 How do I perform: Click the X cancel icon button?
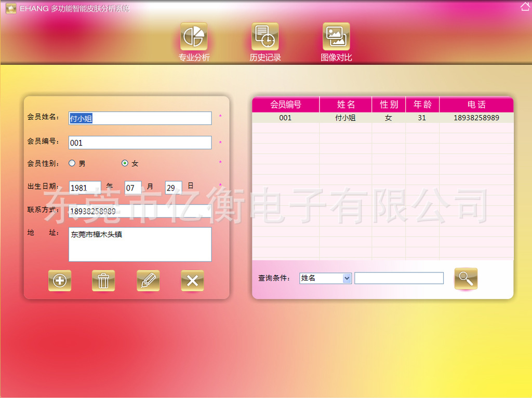click(192, 281)
